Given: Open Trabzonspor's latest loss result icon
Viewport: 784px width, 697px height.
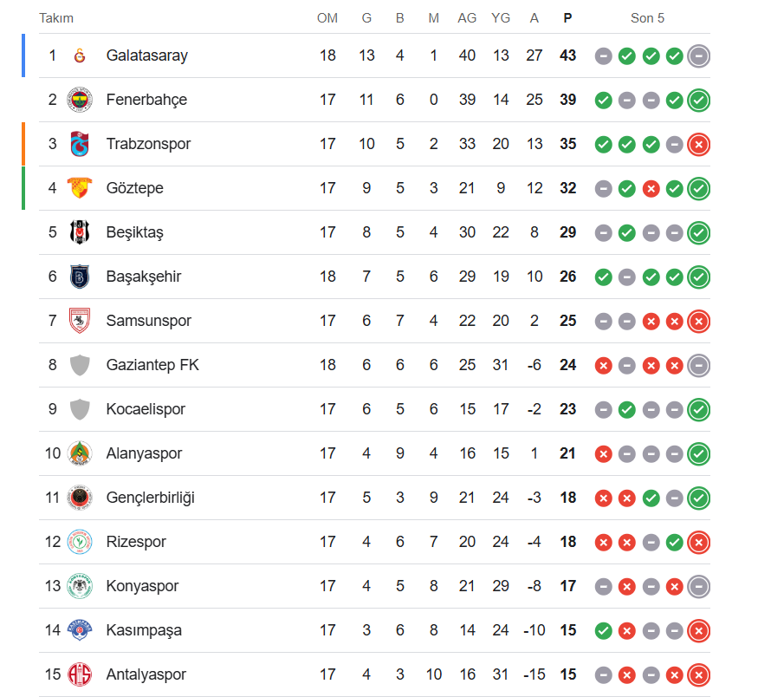Looking at the screenshot, I should tap(699, 144).
